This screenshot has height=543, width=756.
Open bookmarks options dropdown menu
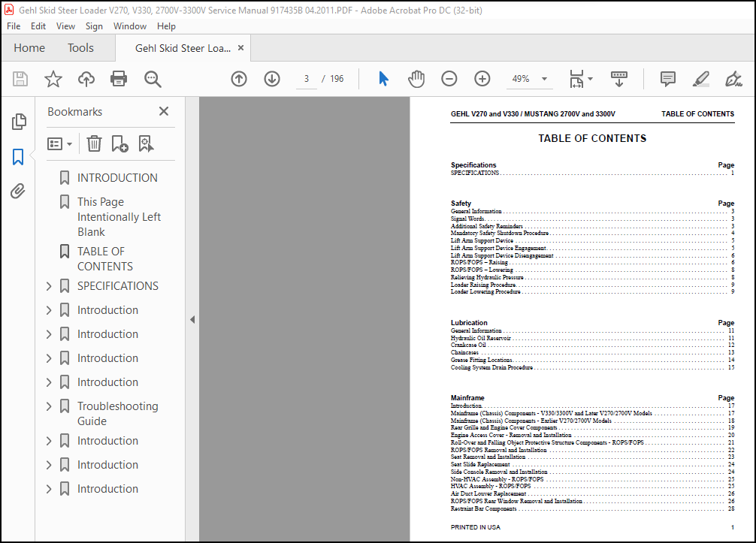click(x=60, y=143)
